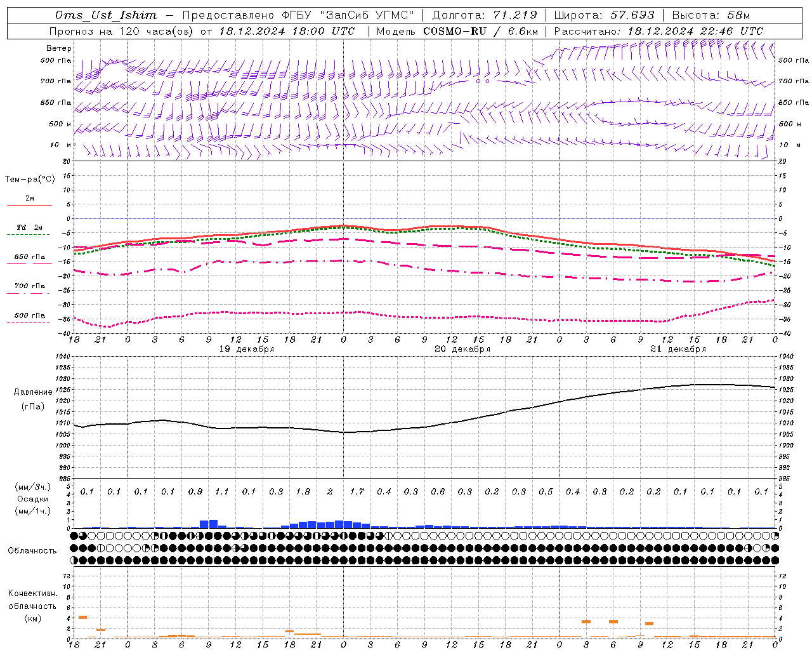Click the highest orange convective cloud bar near 4 km
812x650 pixels.
[82, 617]
